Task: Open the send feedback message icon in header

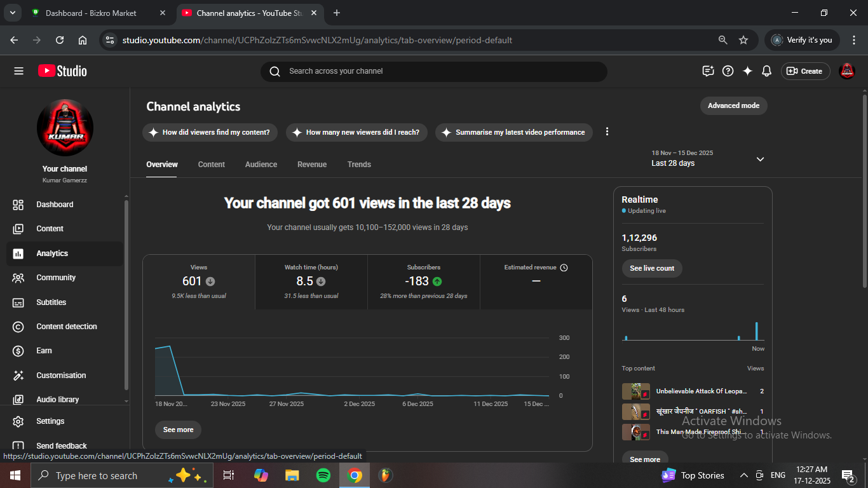Action: [x=708, y=71]
